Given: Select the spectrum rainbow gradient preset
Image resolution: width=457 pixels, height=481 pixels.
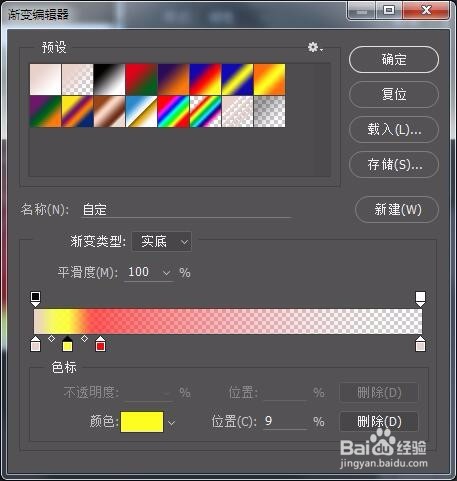Looking at the screenshot, I should [x=173, y=111].
